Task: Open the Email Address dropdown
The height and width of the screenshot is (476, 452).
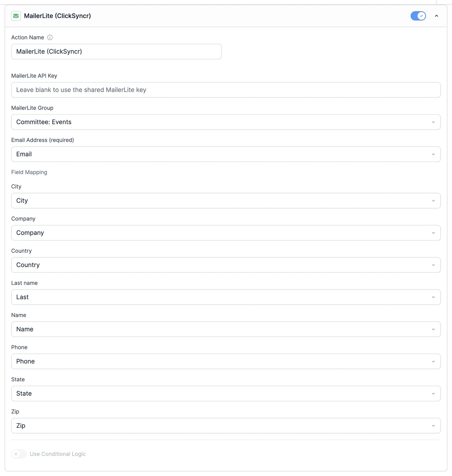Action: pyautogui.click(x=226, y=154)
